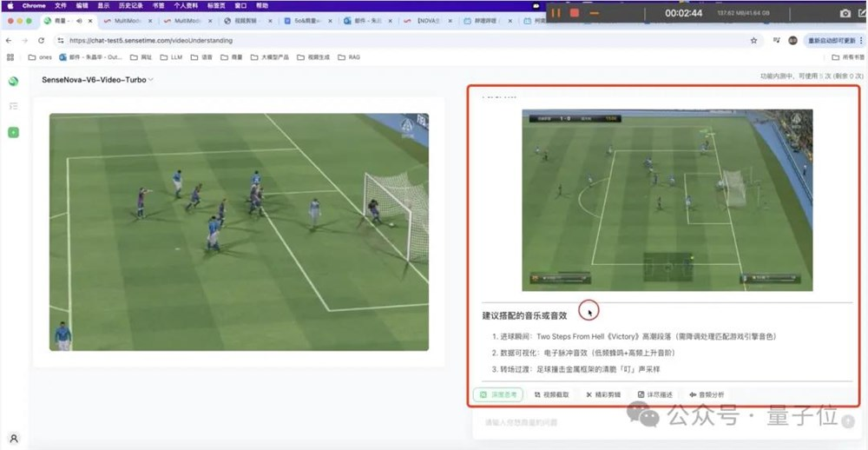Click the line starting with 转场过渡

(575, 370)
